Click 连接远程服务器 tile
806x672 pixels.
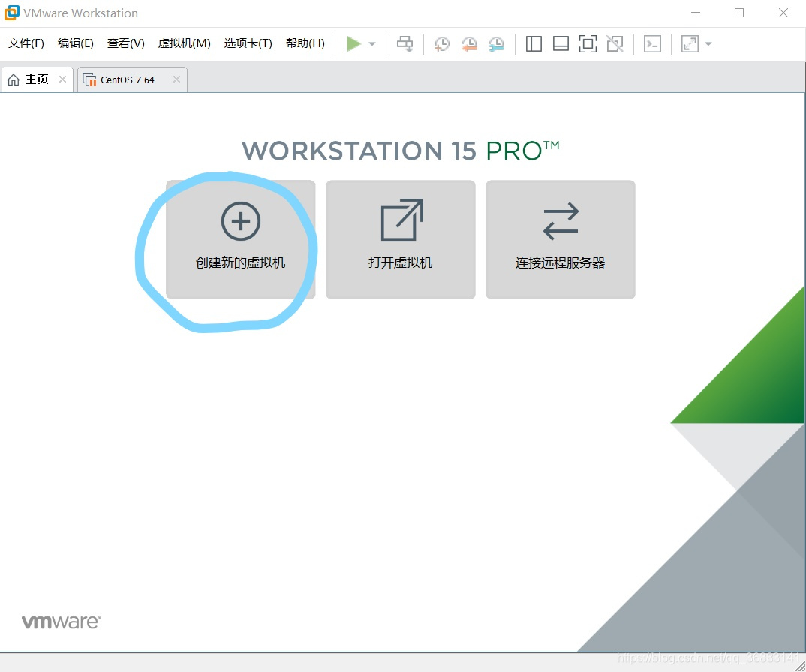click(561, 239)
